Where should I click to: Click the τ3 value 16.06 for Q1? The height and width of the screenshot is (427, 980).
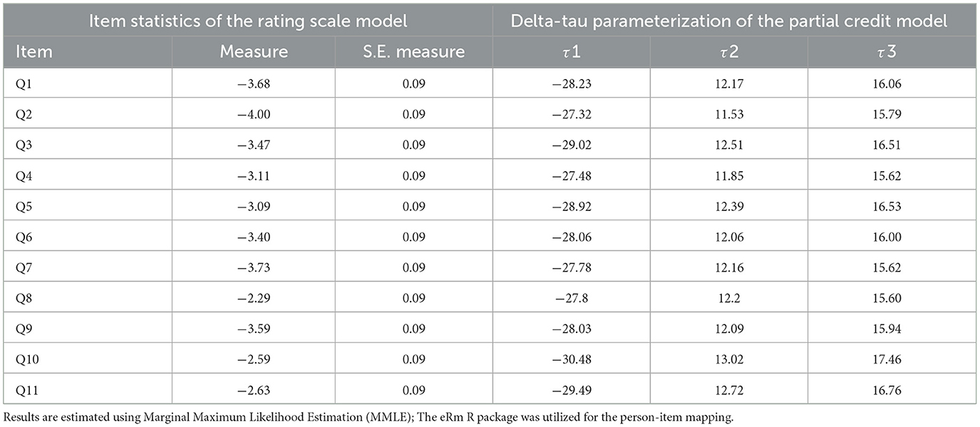[x=891, y=83]
